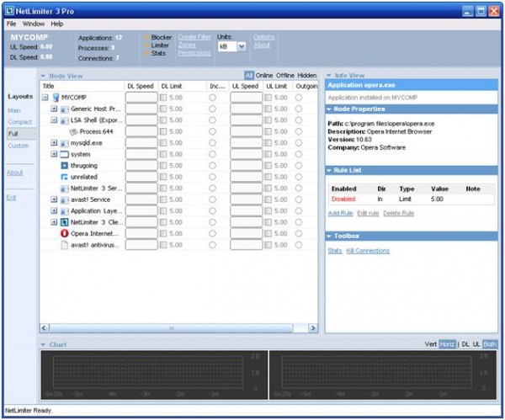This screenshot has height=420, width=505.
Task: Enable UL Limit checkbox for mysqld.exe
Action: (268, 143)
